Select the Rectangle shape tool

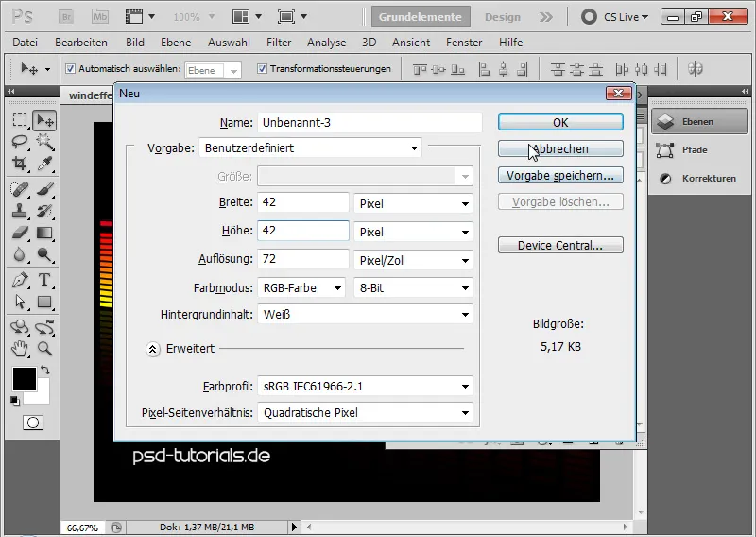click(x=44, y=302)
